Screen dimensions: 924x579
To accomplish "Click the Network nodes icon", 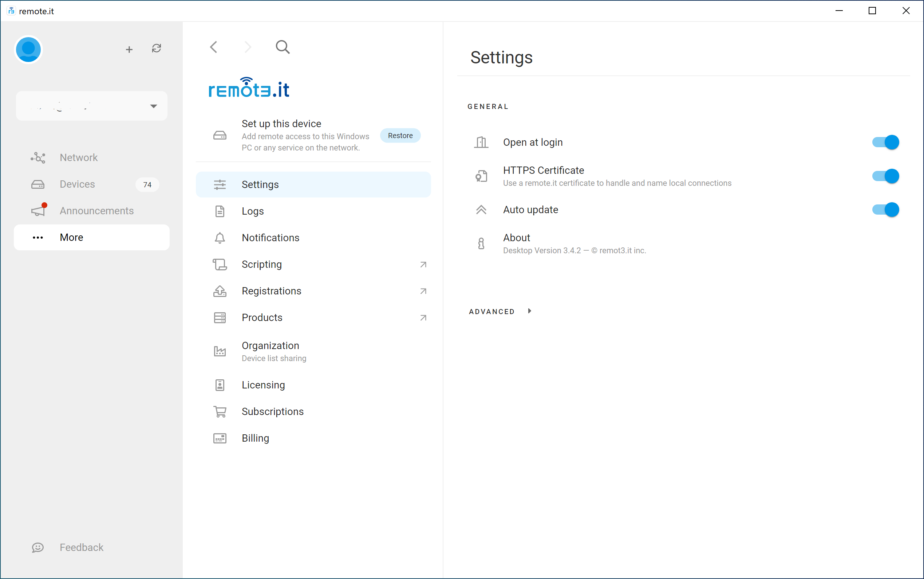I will coord(38,157).
